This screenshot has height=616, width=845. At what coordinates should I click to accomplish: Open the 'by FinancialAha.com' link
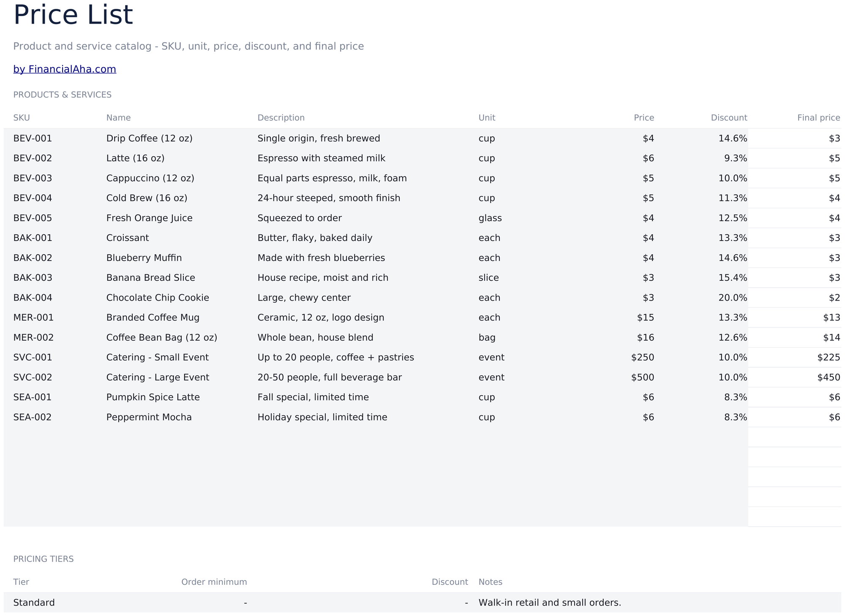coord(65,69)
